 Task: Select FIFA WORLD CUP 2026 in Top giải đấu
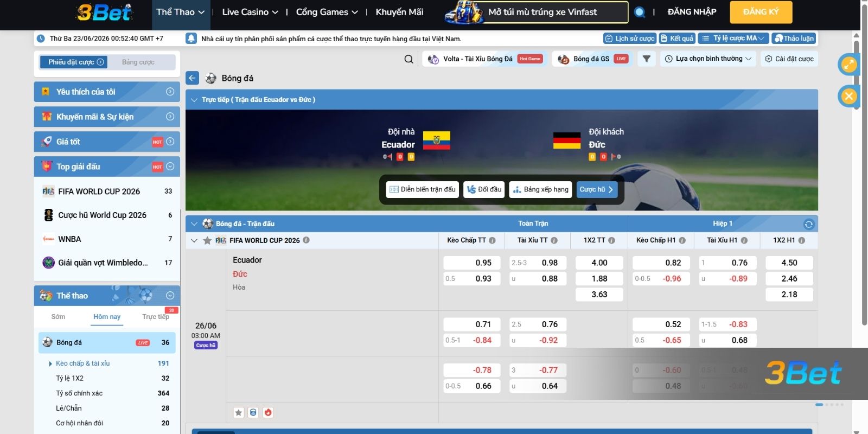point(107,192)
